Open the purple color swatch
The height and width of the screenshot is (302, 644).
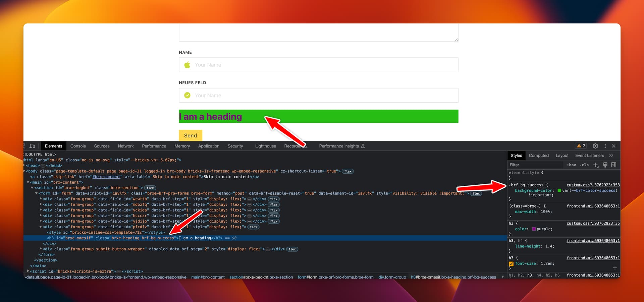534,229
